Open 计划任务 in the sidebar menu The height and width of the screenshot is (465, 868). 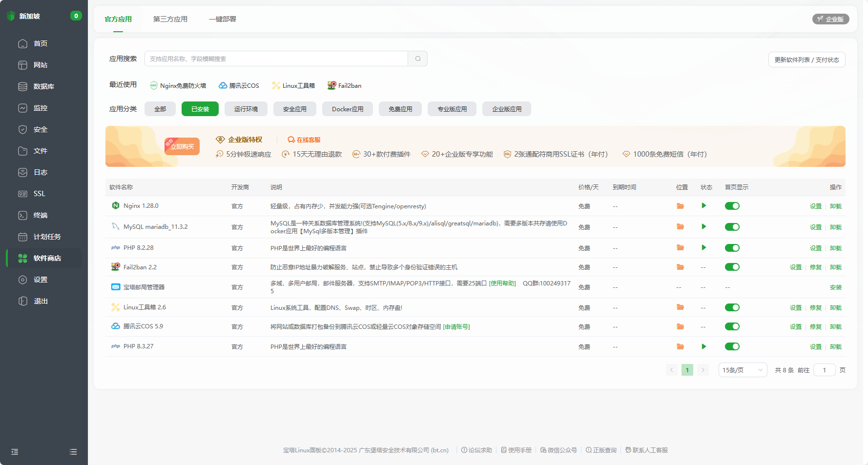47,237
